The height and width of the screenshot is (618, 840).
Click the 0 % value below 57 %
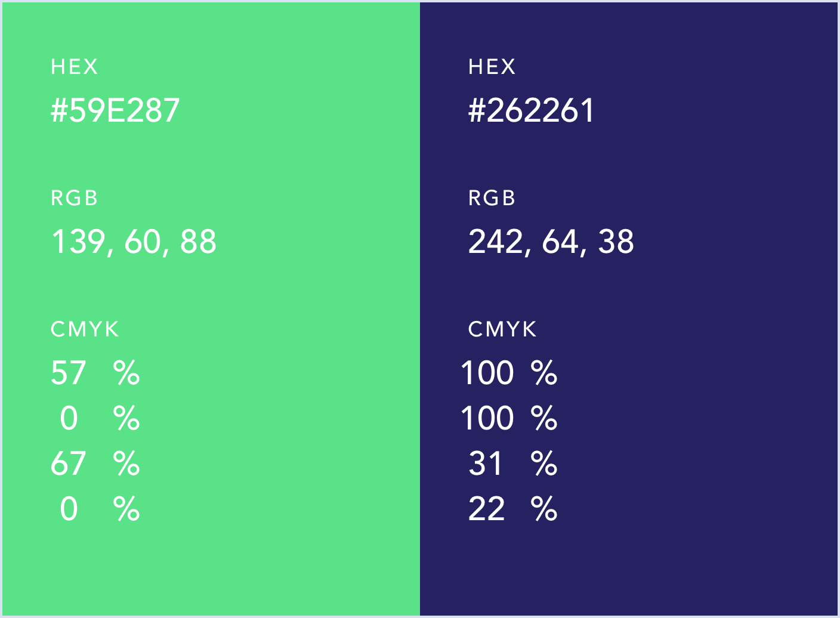[98, 418]
